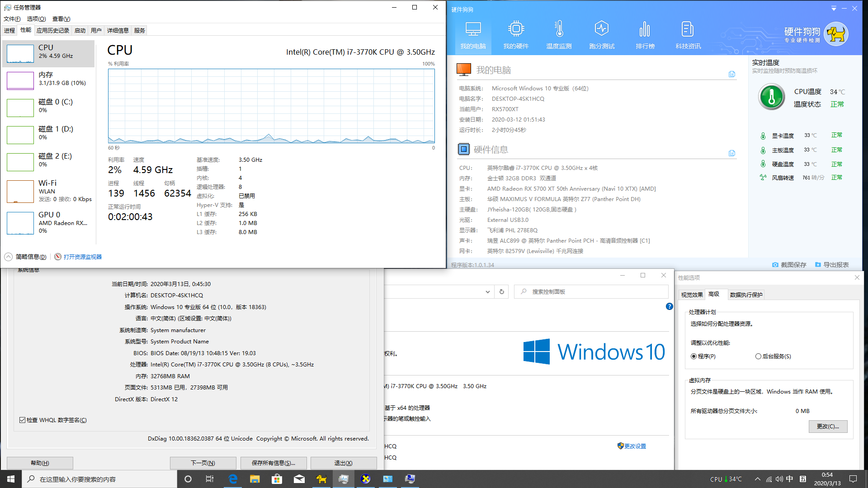Select Wi-Fi performance item
This screenshot has width=868, height=488.
tap(48, 192)
